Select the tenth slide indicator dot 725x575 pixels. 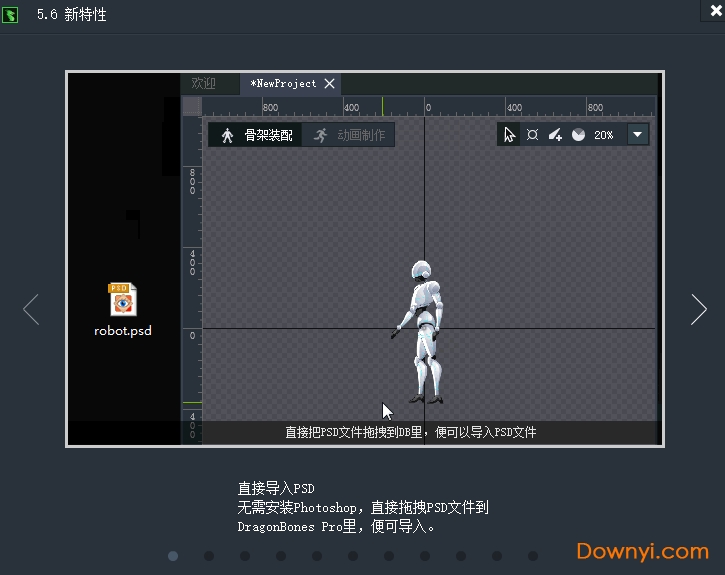(497, 556)
